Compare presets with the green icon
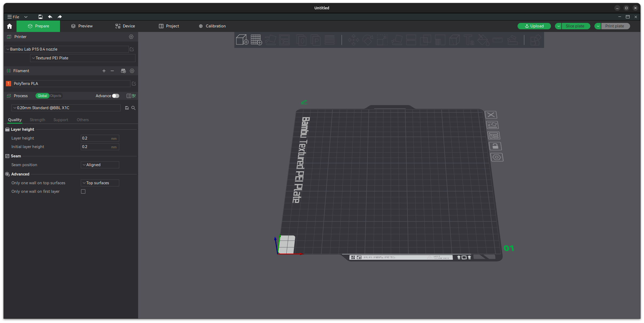Image resolution: width=644 pixels, height=323 pixels. (x=134, y=96)
